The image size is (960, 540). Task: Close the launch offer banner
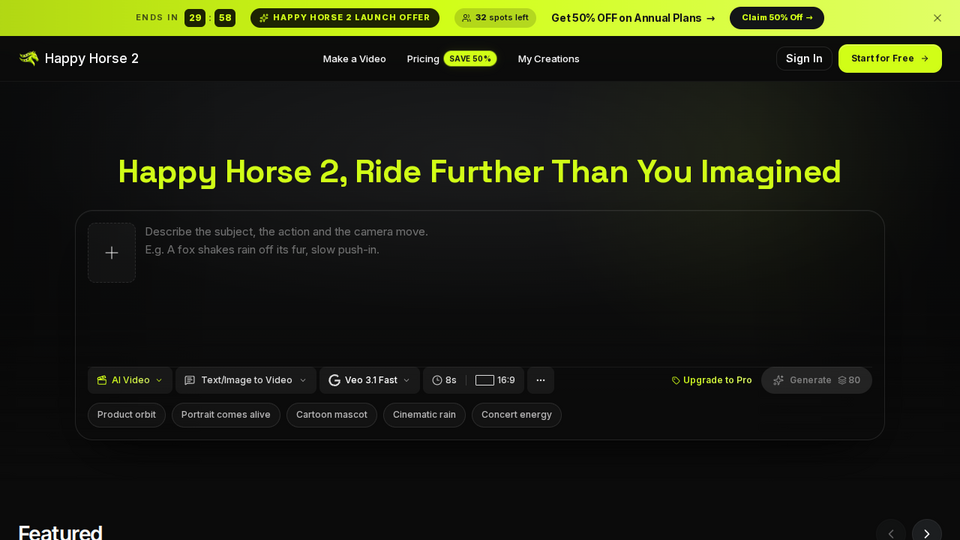[937, 18]
